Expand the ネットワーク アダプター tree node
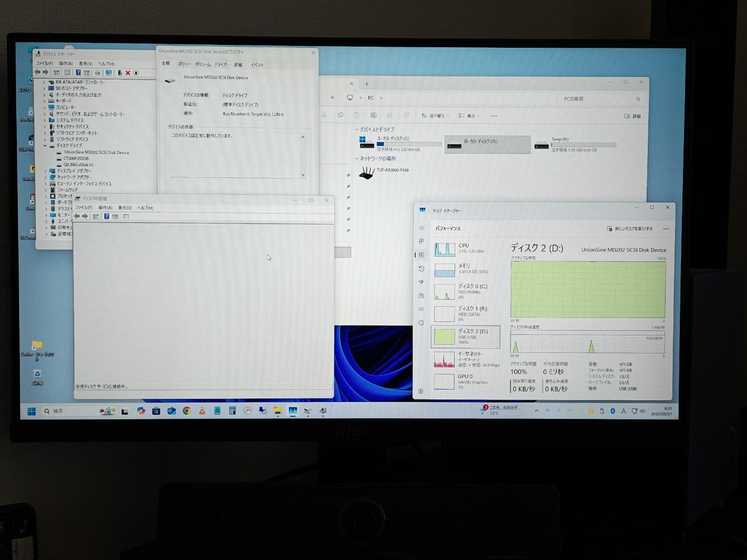This screenshot has height=560, width=747. click(x=46, y=177)
